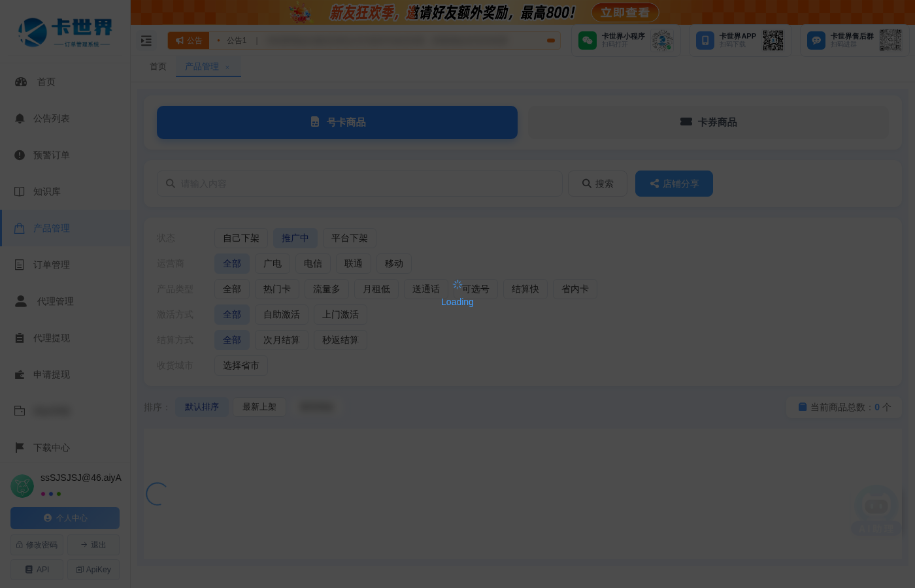This screenshot has height=588, width=915.
Task: Switch to the 号卡商品 tab
Action: (337, 122)
